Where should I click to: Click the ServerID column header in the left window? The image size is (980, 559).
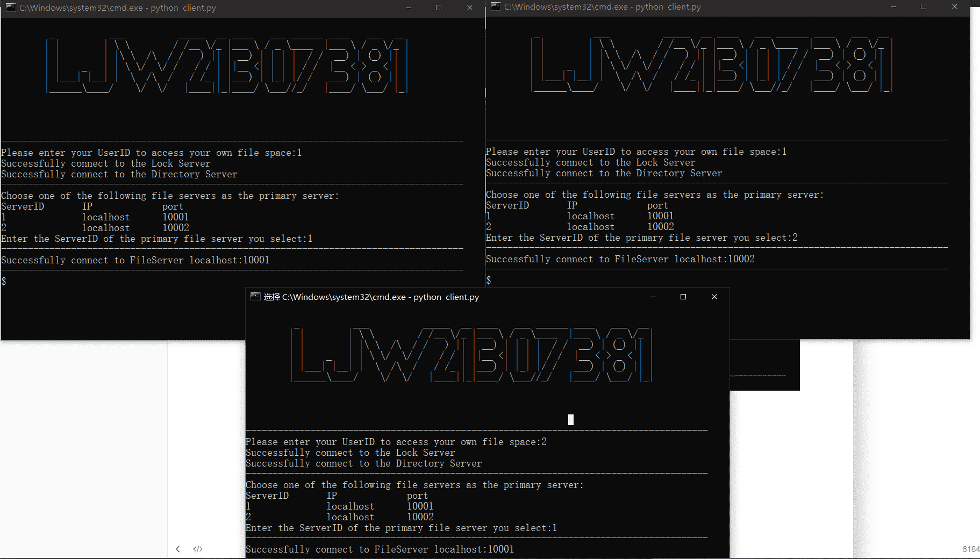pos(23,206)
